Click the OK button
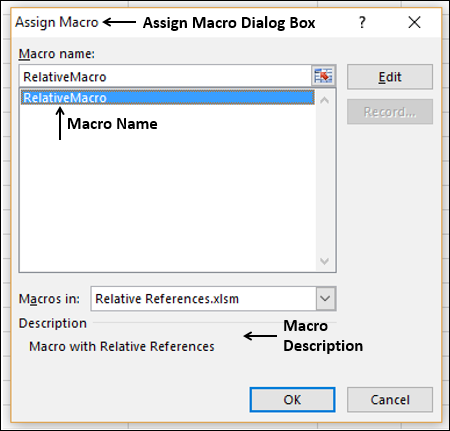450x431 pixels. coord(292,399)
